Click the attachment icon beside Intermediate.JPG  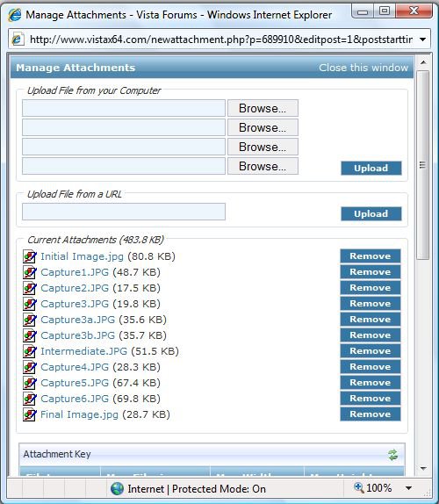30,351
